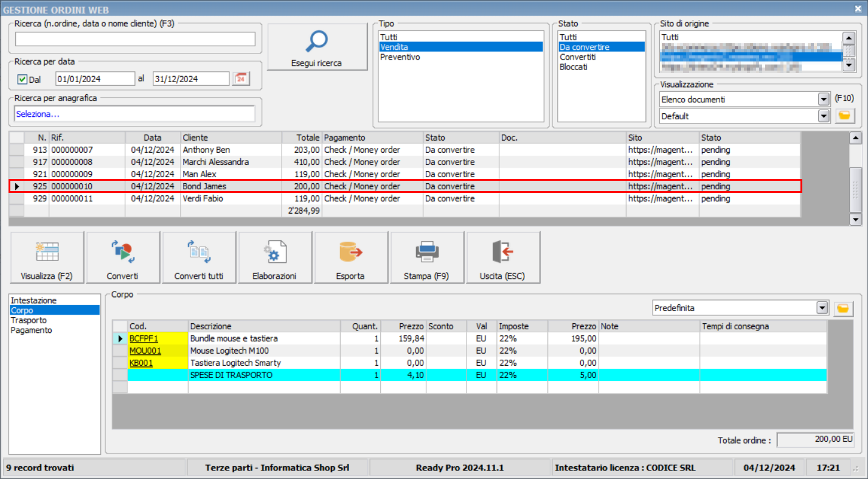The image size is (868, 479).
Task: Click the yellow icon beside Predefinita dropdown
Action: pos(842,308)
